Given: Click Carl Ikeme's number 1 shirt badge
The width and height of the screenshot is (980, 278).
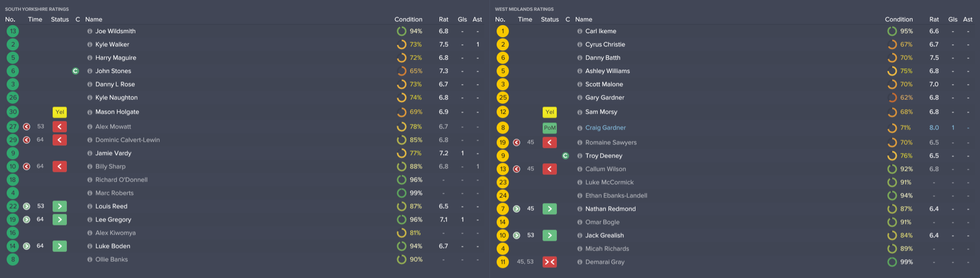Looking at the screenshot, I should point(503,32).
